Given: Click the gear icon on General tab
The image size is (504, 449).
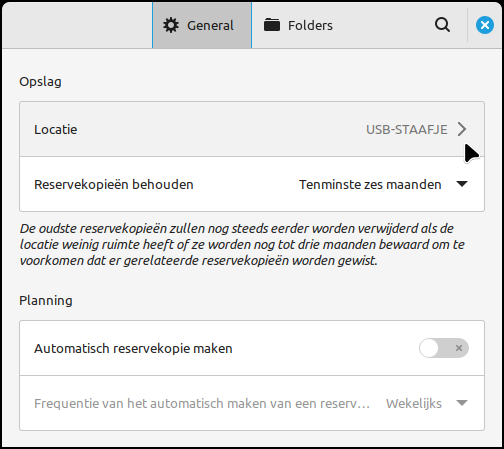Looking at the screenshot, I should tap(171, 25).
